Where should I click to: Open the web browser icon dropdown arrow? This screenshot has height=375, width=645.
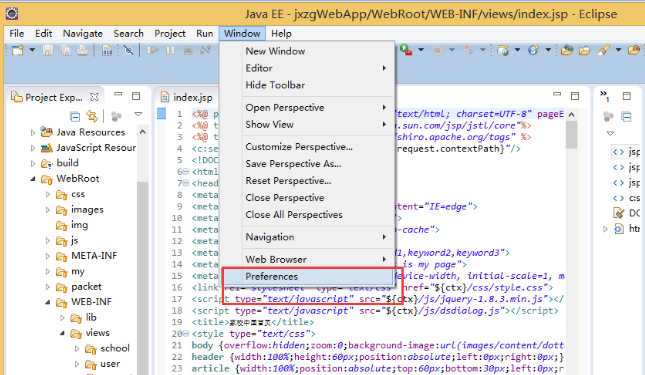[x=548, y=50]
